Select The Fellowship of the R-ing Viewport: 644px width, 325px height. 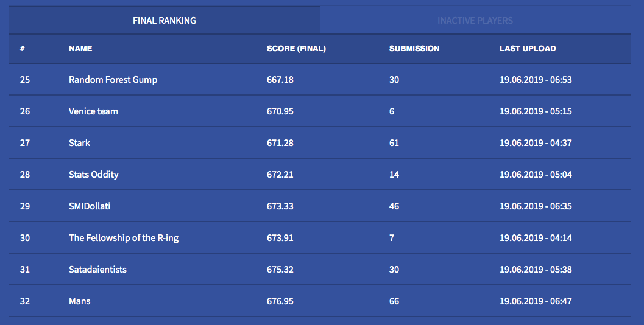pyautogui.click(x=124, y=238)
